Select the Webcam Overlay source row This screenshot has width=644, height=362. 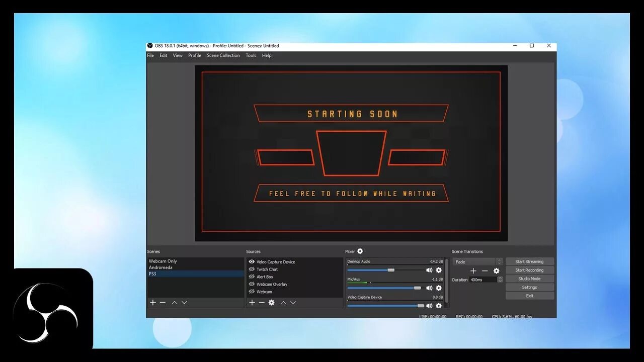pos(295,284)
